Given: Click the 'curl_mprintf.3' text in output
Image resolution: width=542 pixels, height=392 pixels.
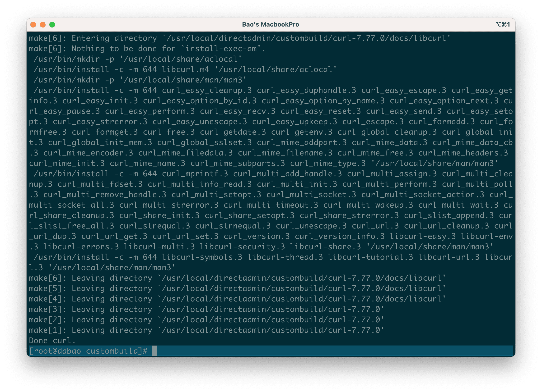Looking at the screenshot, I should [x=195, y=173].
